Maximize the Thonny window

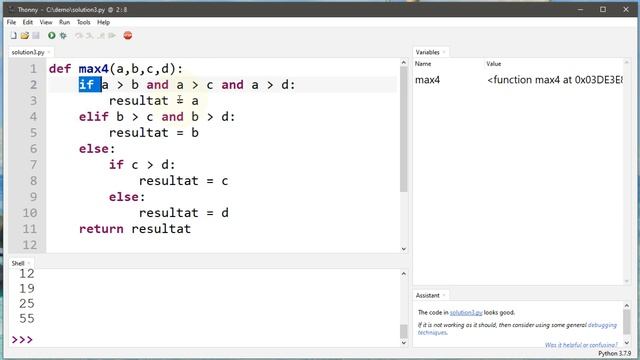(603, 9)
